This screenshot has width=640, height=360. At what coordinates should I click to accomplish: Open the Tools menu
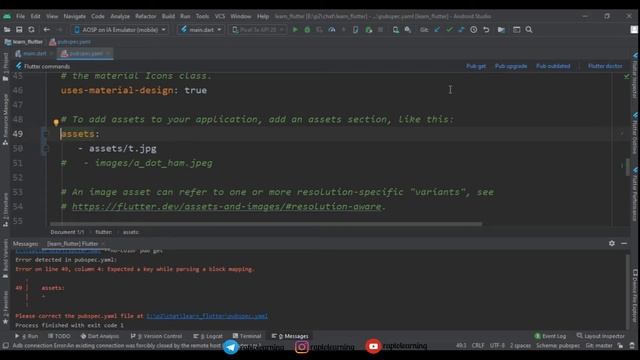202,16
